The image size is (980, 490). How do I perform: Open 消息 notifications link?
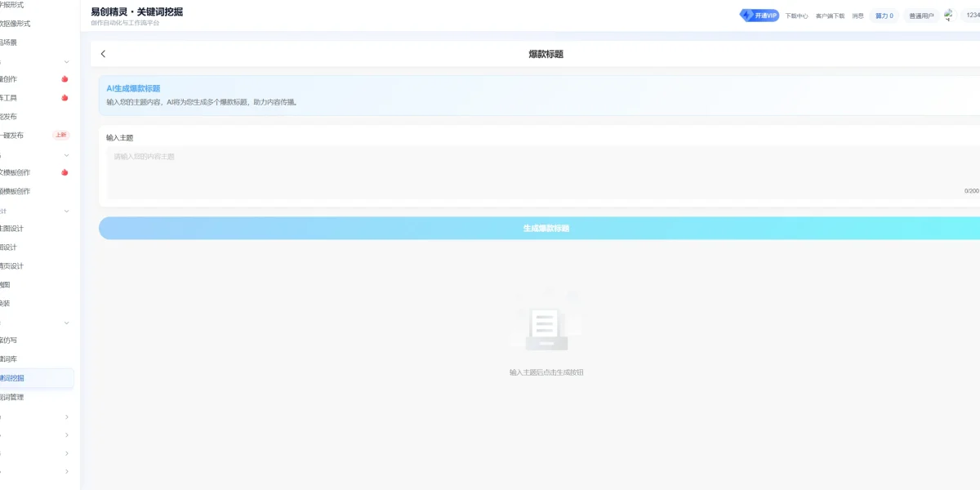tap(857, 16)
